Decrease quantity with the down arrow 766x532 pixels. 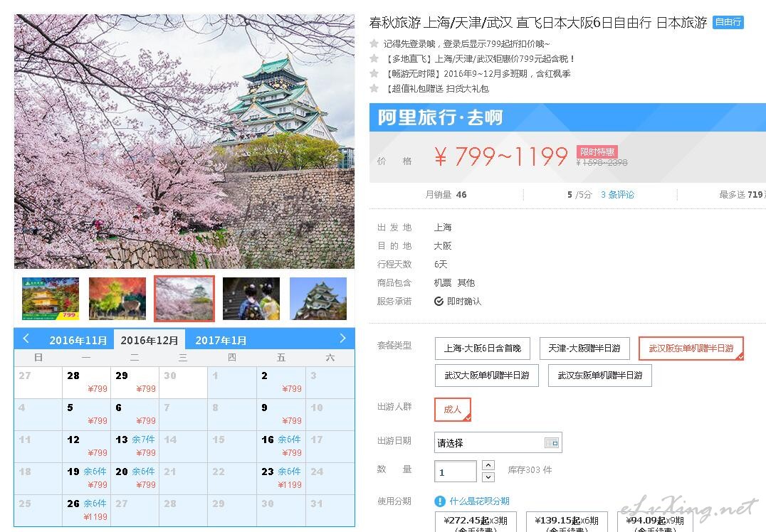click(x=488, y=477)
